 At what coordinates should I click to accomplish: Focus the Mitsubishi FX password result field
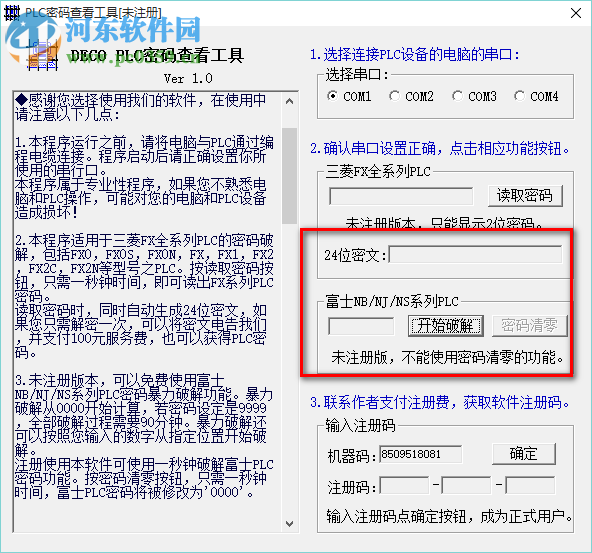401,196
